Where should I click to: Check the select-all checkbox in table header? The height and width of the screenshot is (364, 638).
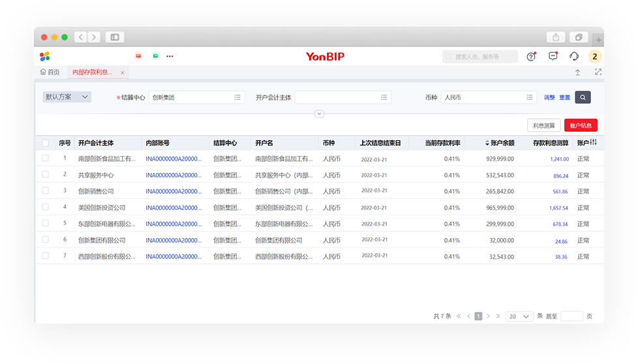(46, 143)
